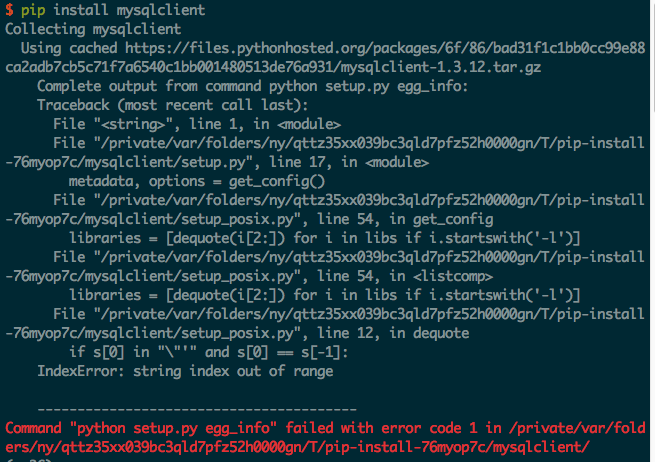The image size is (655, 462).
Task: Click the metadata, options = get_config() line
Action: click(196, 182)
